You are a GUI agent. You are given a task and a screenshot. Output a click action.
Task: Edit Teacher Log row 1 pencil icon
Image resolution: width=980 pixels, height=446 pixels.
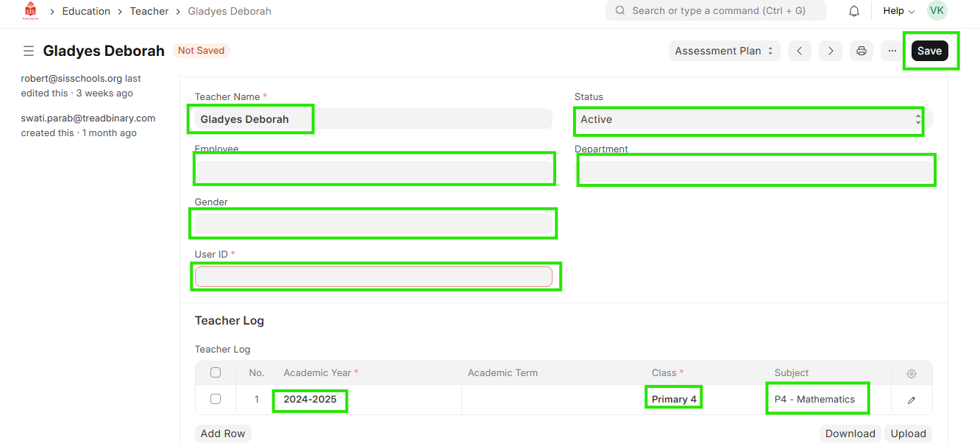(912, 400)
